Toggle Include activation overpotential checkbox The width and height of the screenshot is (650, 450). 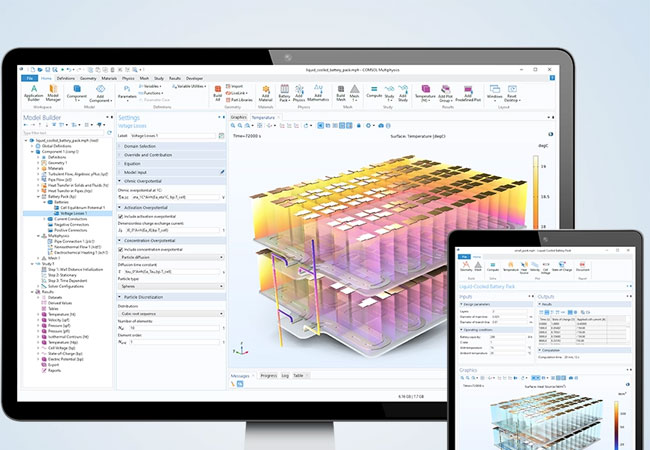[121, 216]
